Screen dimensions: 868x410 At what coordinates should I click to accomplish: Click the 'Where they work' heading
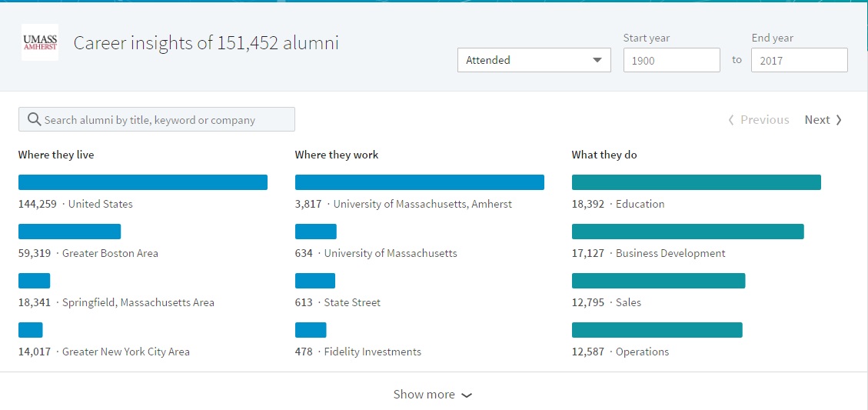point(337,155)
